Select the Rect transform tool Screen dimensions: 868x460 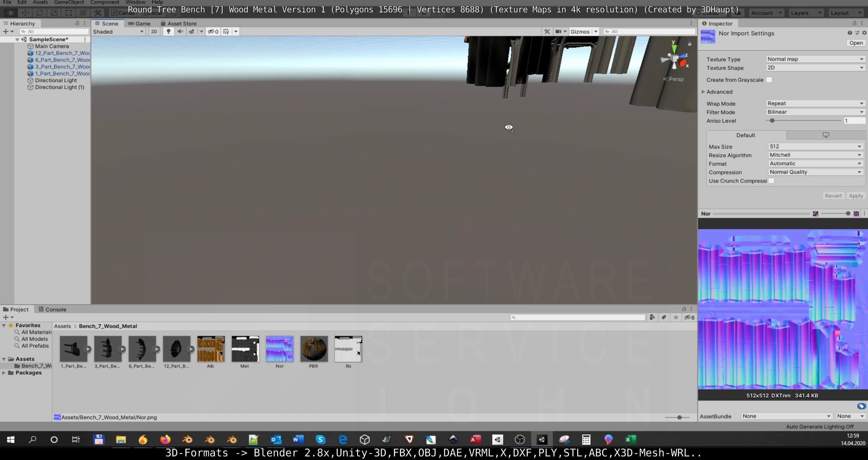pyautogui.click(x=68, y=13)
